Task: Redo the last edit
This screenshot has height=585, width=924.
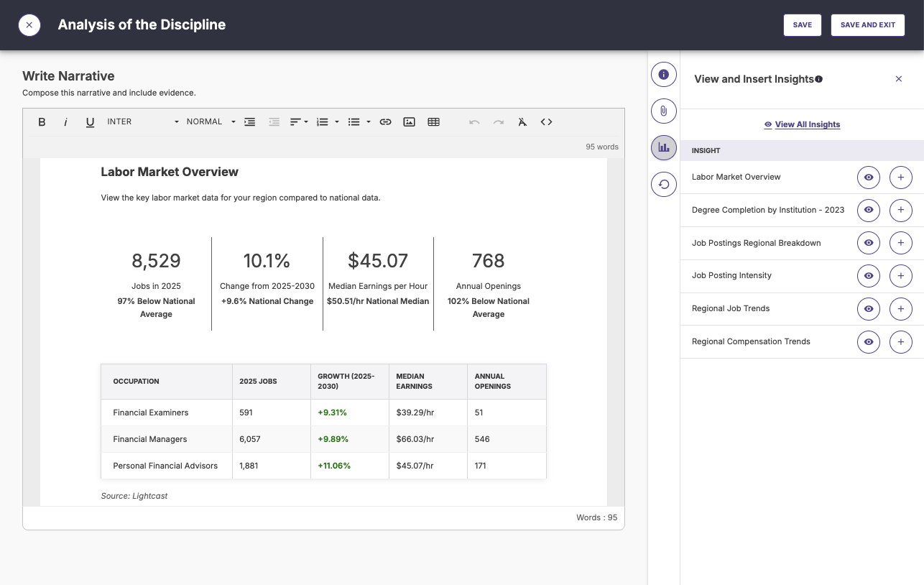Action: pyautogui.click(x=498, y=122)
